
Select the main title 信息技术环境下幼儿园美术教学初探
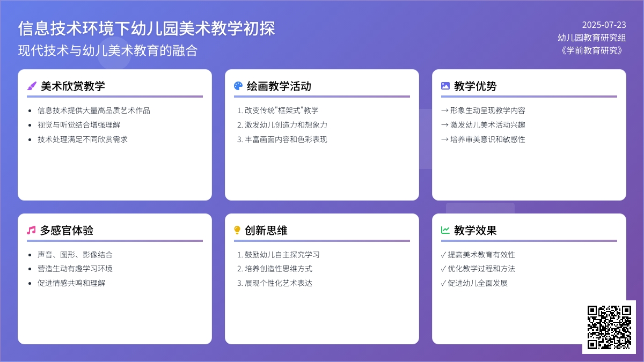tap(147, 28)
